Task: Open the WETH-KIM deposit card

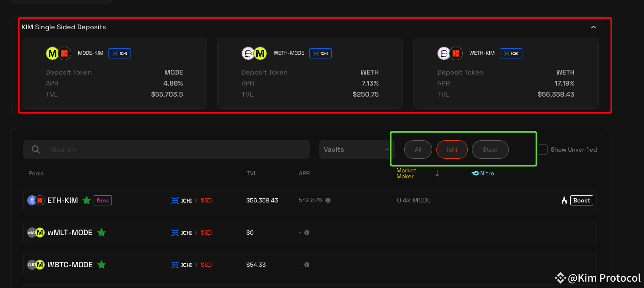Action: [x=506, y=73]
